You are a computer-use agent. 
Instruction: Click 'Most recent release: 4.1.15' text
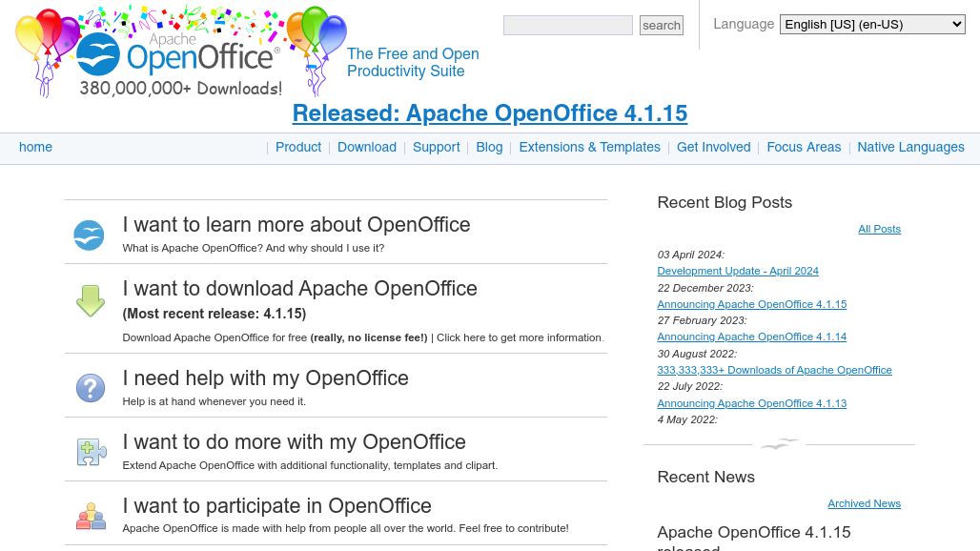pos(214,314)
